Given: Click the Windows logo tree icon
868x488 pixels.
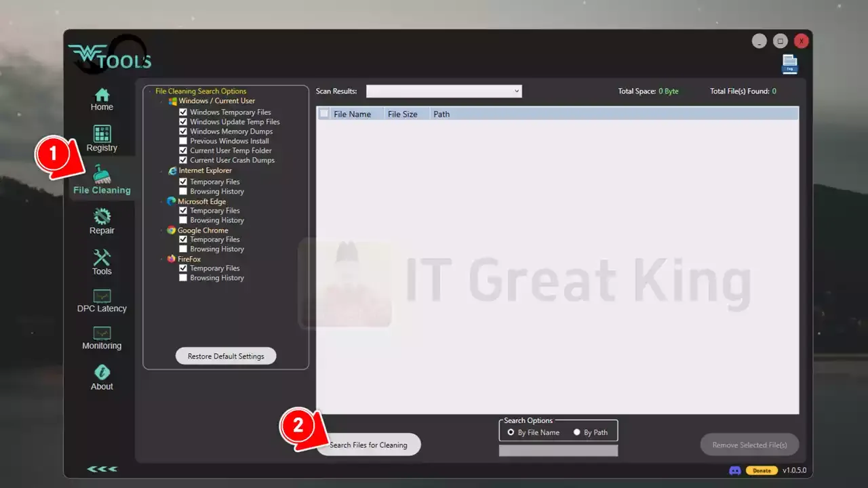Looking at the screenshot, I should [x=173, y=101].
